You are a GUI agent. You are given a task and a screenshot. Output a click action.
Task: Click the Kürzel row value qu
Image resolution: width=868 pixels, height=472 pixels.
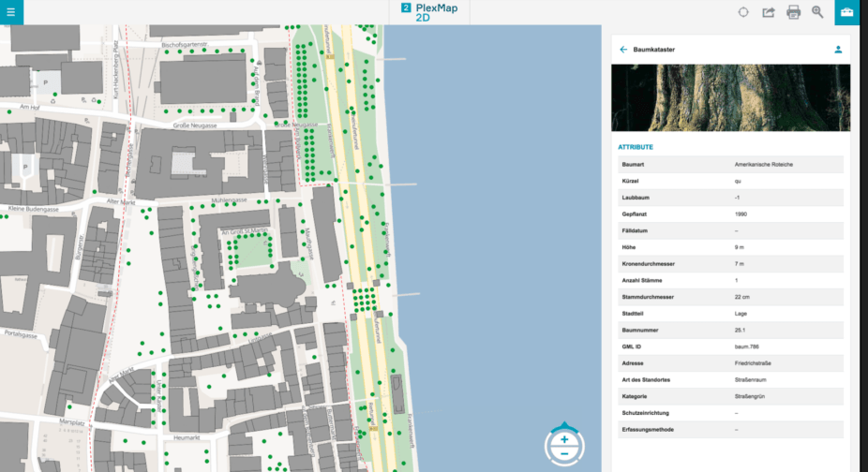[738, 181]
